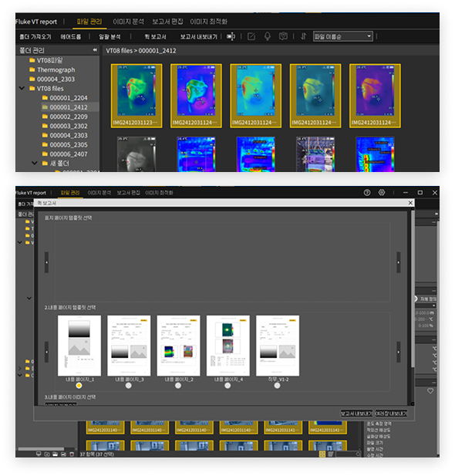Open the 파일 이름순 sort dropdown

[342, 37]
